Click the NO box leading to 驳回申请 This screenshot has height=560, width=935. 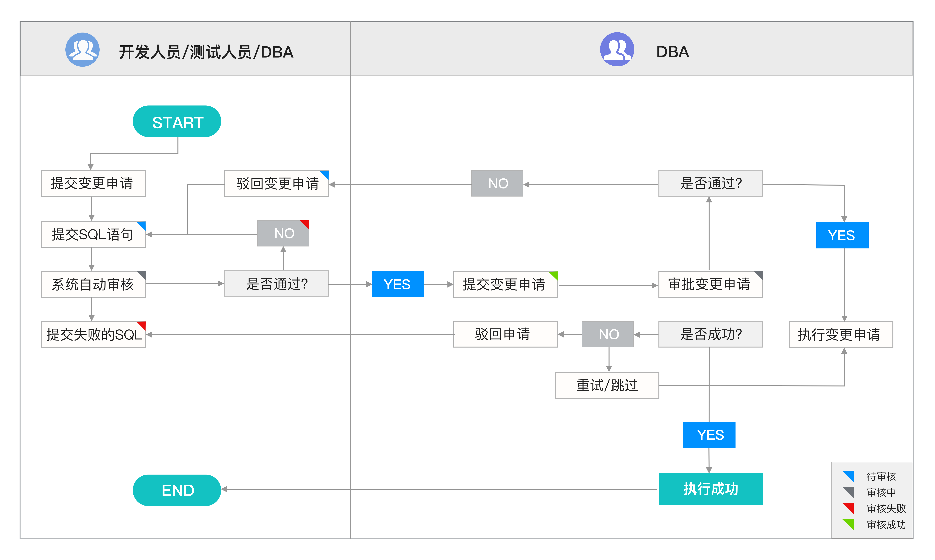click(608, 334)
